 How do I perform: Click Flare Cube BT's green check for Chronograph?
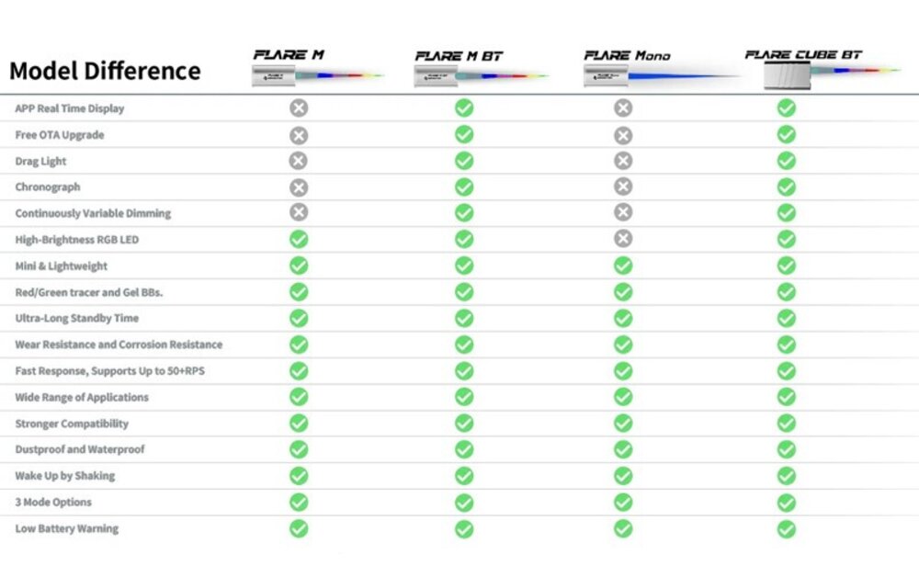(x=786, y=187)
